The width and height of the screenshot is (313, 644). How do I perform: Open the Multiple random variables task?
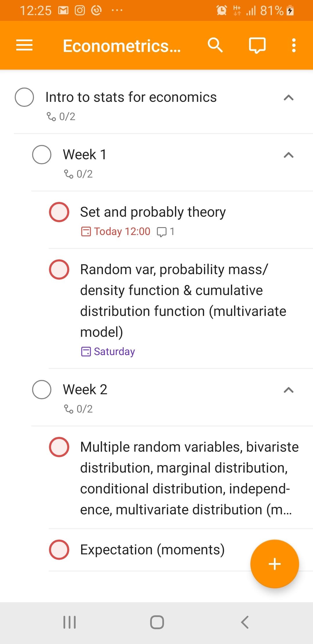190,478
